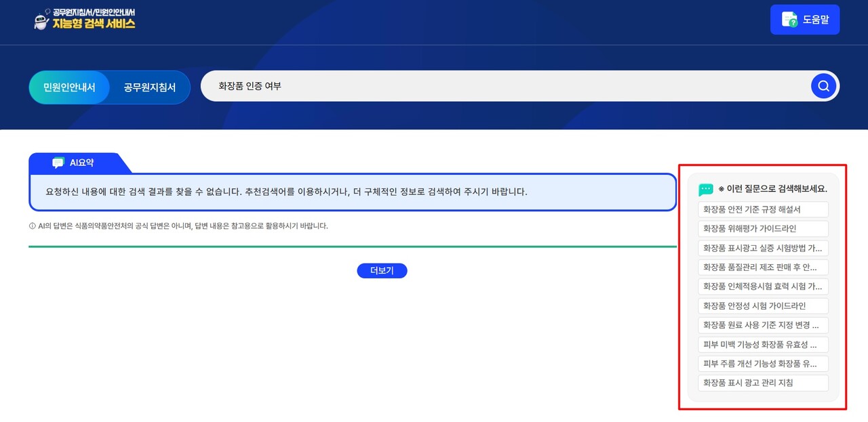Click inside the search input field
Screen dimensions: 868x422
(x=407, y=85)
